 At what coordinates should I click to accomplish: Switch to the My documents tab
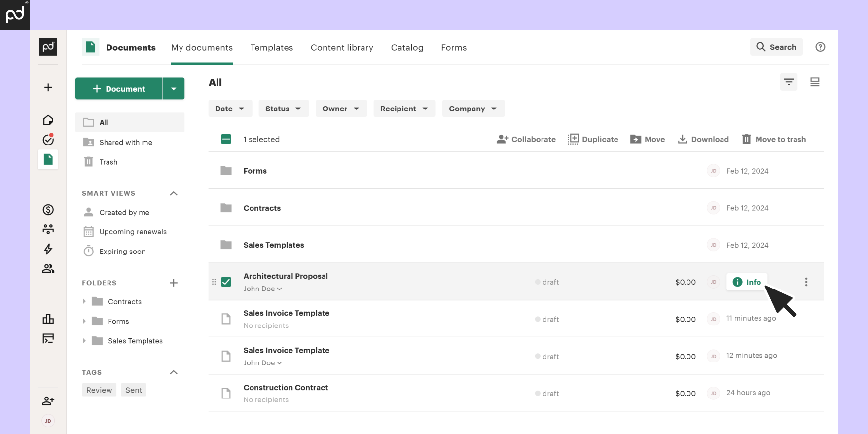point(202,47)
